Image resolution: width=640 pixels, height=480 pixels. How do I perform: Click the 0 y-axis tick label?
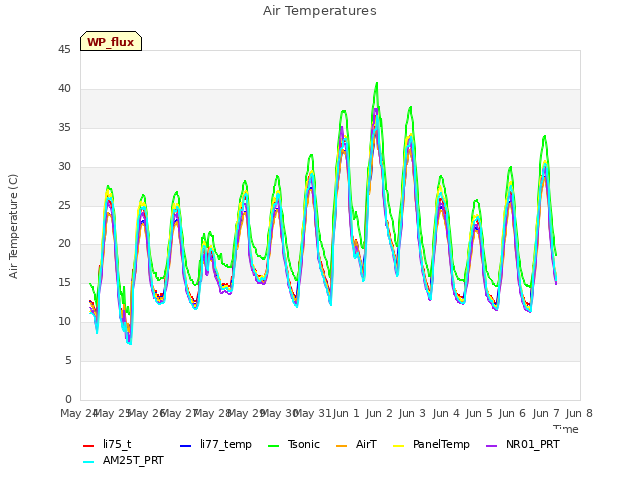click(x=68, y=399)
